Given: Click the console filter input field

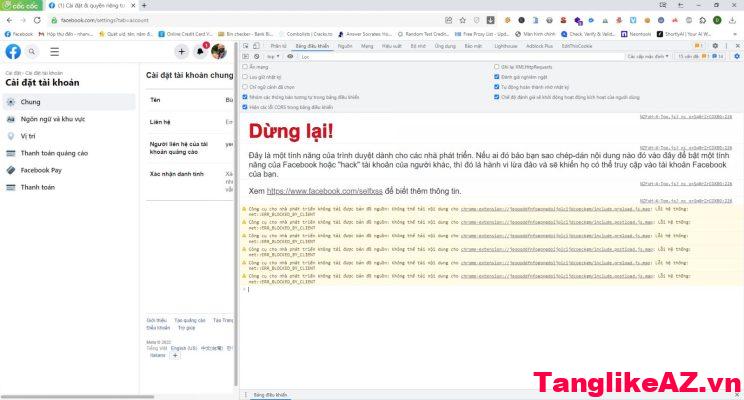Looking at the screenshot, I should [x=400, y=57].
